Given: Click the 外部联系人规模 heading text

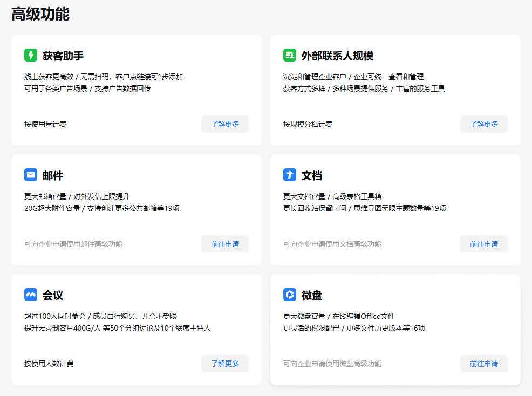Looking at the screenshot, I should point(337,56).
